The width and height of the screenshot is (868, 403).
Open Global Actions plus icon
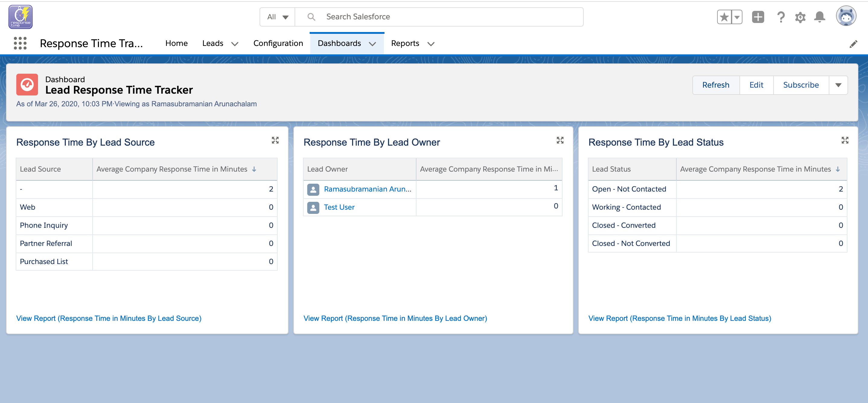[758, 17]
